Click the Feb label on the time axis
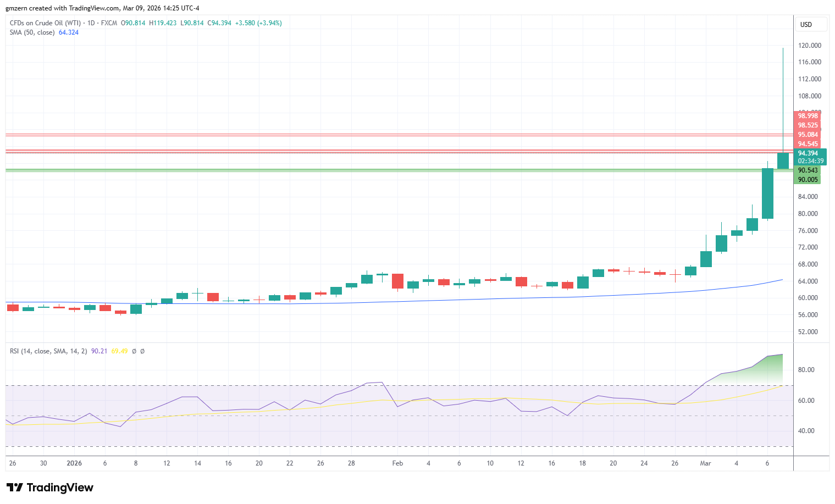Image resolution: width=835 pixels, height=504 pixels. click(x=397, y=463)
